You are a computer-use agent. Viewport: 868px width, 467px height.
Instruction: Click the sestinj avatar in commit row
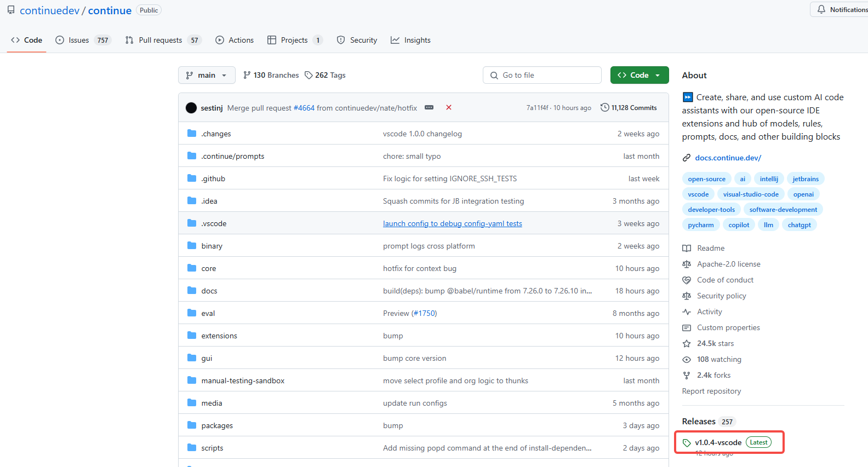click(191, 108)
